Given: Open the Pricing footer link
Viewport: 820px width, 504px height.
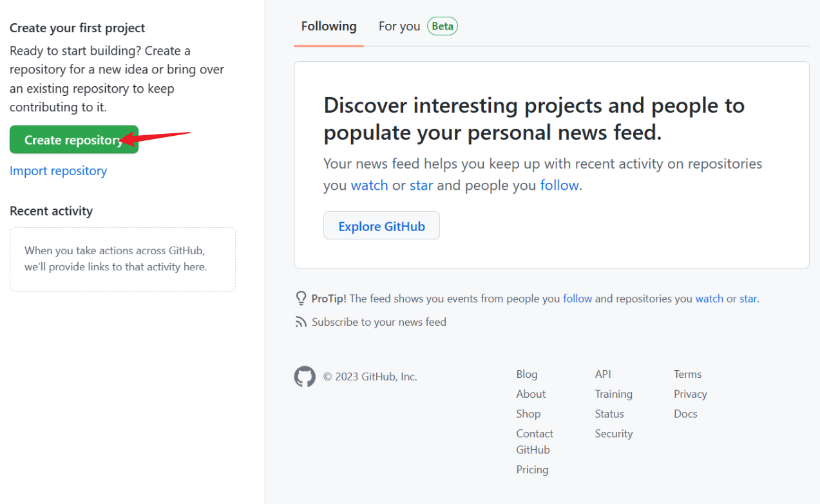Looking at the screenshot, I should [532, 470].
